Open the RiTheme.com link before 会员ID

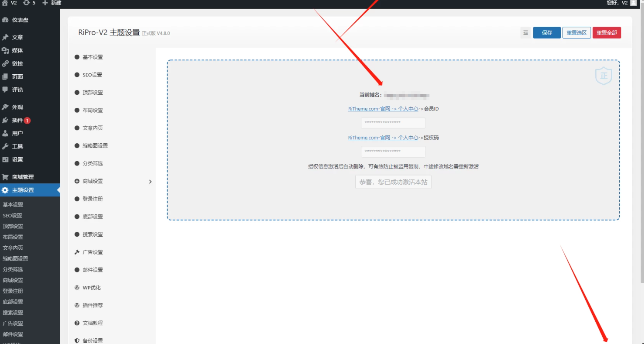pyautogui.click(x=383, y=109)
